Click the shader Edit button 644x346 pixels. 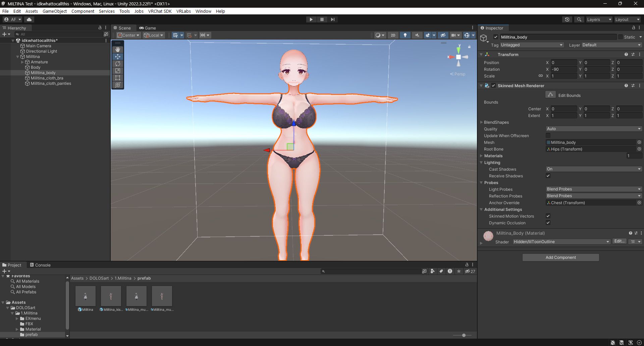click(619, 241)
